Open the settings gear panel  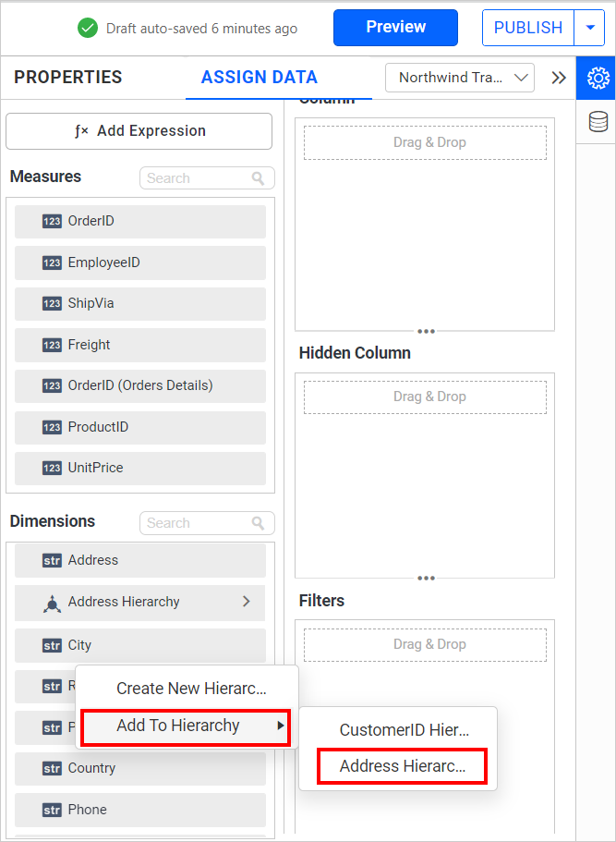point(597,78)
